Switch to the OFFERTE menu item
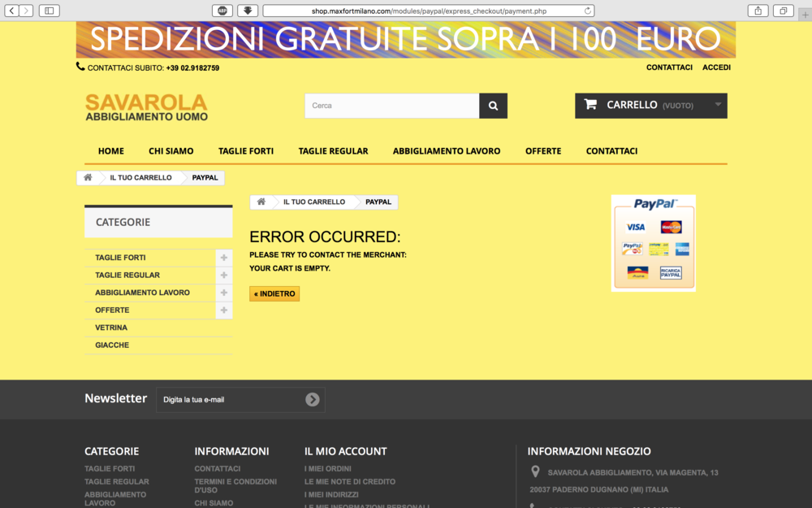812x508 pixels. pyautogui.click(x=543, y=150)
